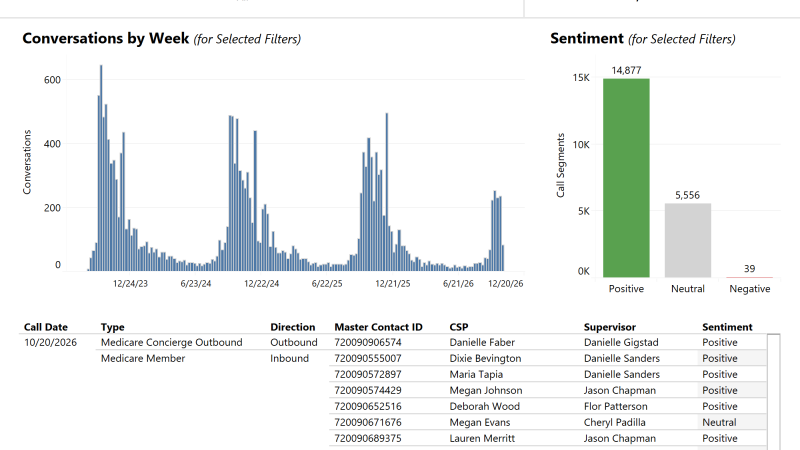Image resolution: width=800 pixels, height=450 pixels.
Task: Click the Neutral axis label
Action: (x=688, y=289)
